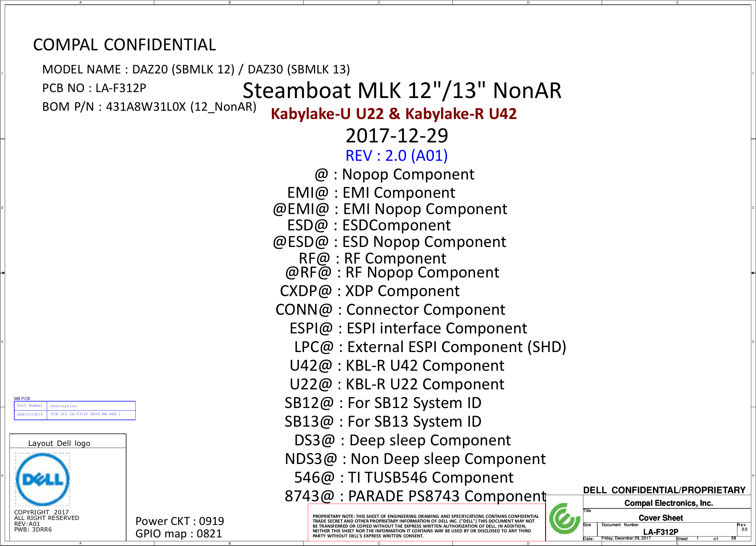Click Rev value '2.0' in title block
Screen dimensions: 756x546
[744, 529]
